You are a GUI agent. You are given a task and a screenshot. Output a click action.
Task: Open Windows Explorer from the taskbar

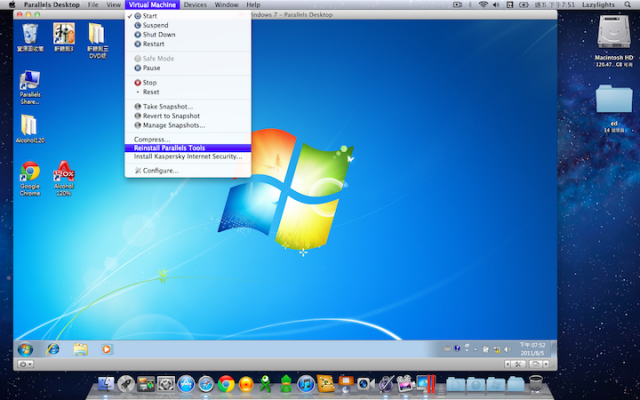click(x=80, y=349)
